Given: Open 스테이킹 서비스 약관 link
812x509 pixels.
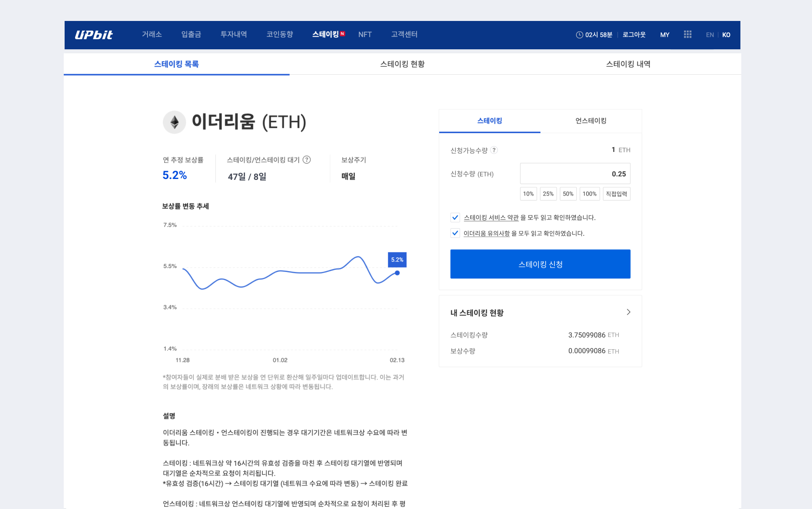Looking at the screenshot, I should tap(491, 217).
